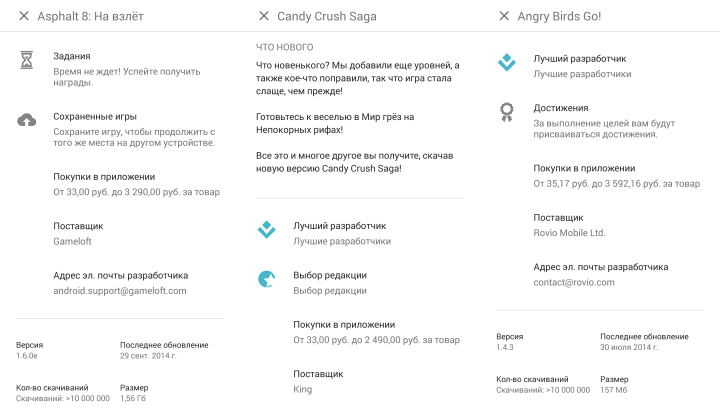Click Angry Birds top developer diamond icon
The height and width of the screenshot is (410, 720).
tap(506, 62)
